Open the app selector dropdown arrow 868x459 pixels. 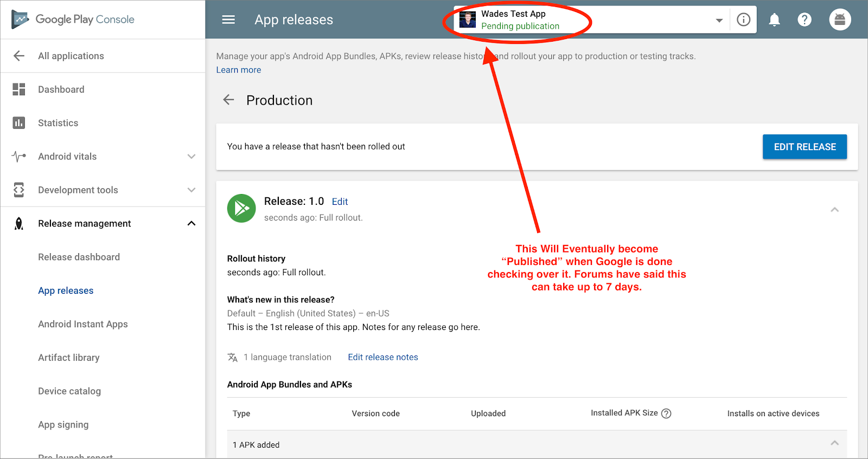click(719, 20)
